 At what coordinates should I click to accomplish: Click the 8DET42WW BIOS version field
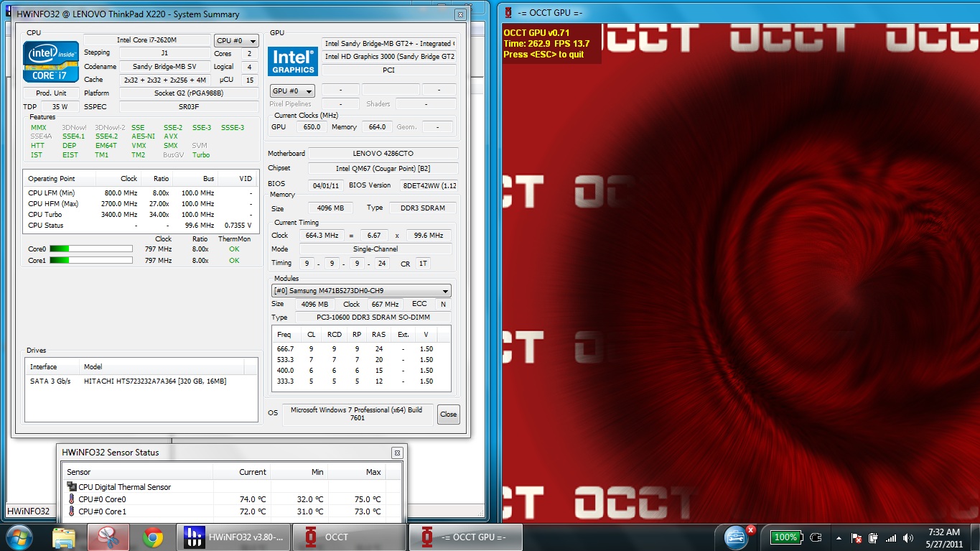pos(429,185)
